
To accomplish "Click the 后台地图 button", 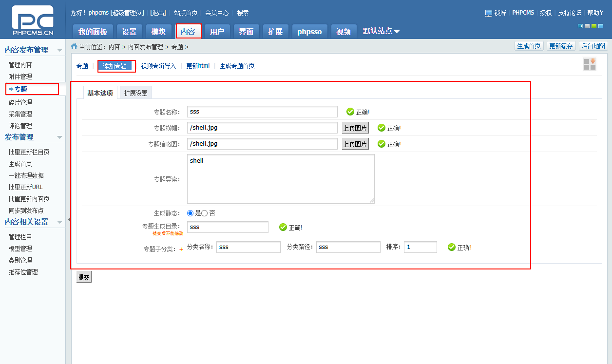I will point(593,46).
